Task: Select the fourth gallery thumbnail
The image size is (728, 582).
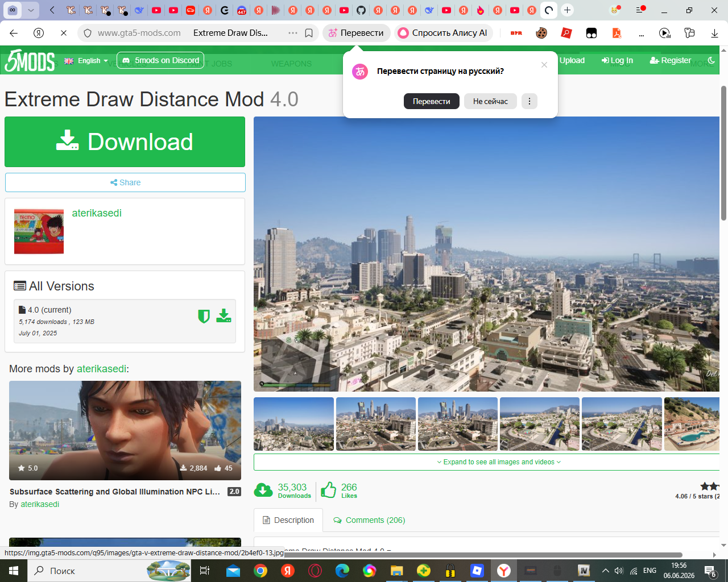Action: point(540,424)
